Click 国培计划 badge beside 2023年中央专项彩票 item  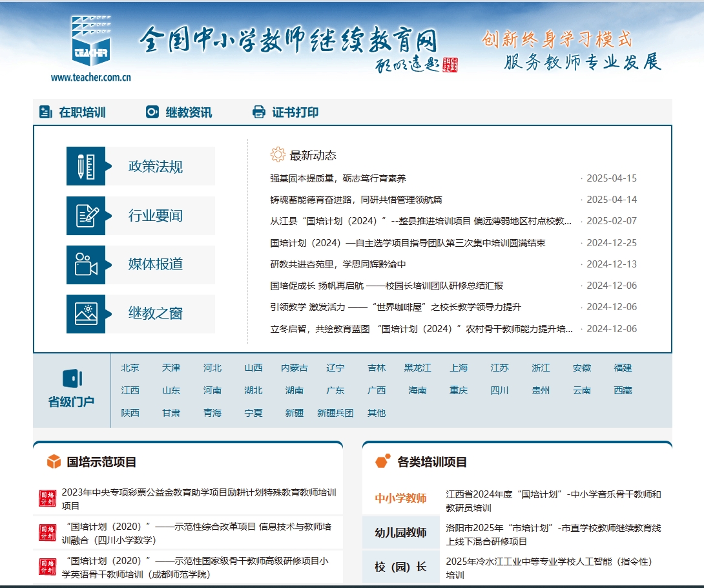(48, 498)
